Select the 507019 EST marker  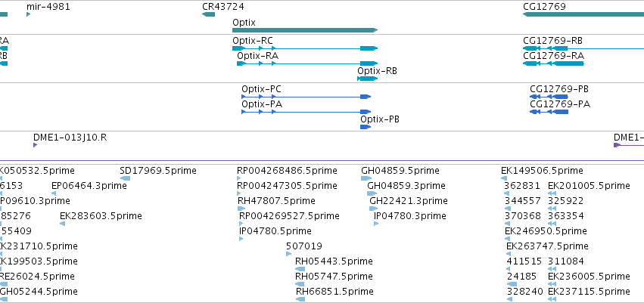pyautogui.click(x=289, y=254)
